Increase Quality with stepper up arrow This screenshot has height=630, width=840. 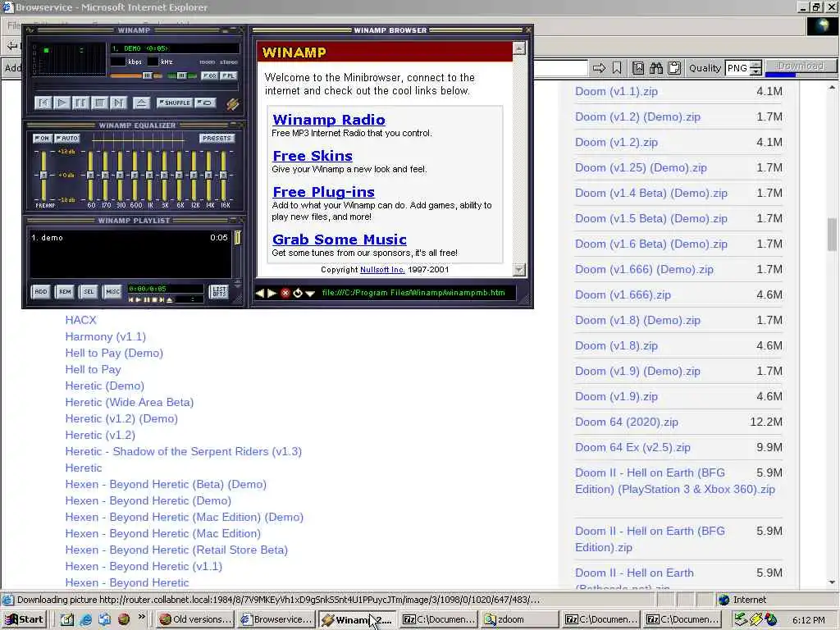(x=756, y=64)
